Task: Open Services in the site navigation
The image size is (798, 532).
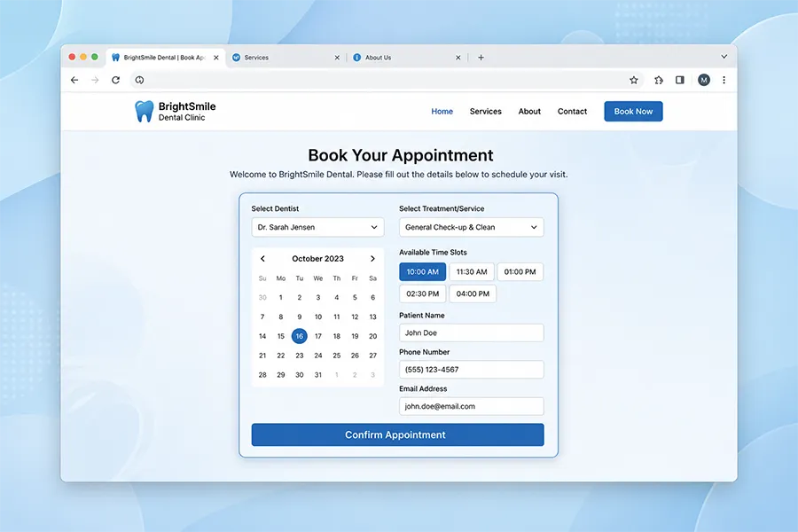Action: click(486, 112)
